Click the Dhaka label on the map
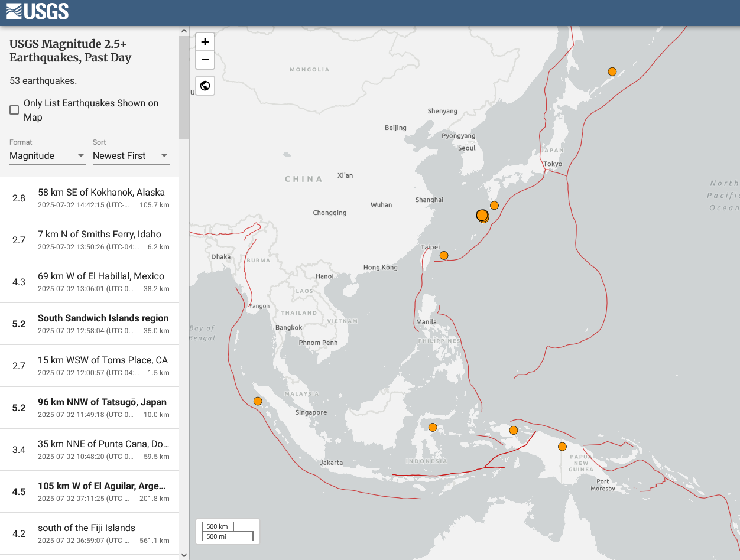 pos(221,257)
